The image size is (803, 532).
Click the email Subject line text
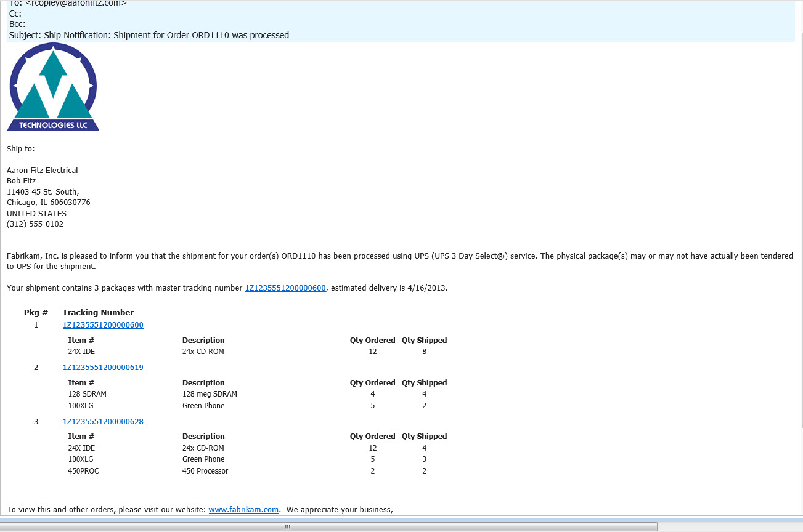pos(149,35)
